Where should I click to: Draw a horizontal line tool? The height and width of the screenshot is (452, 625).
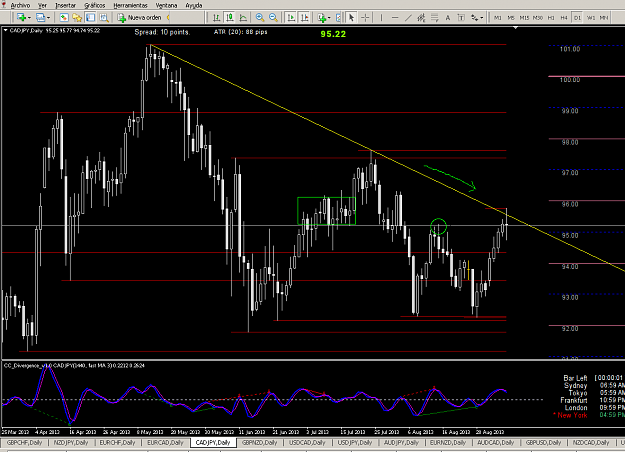395,18
